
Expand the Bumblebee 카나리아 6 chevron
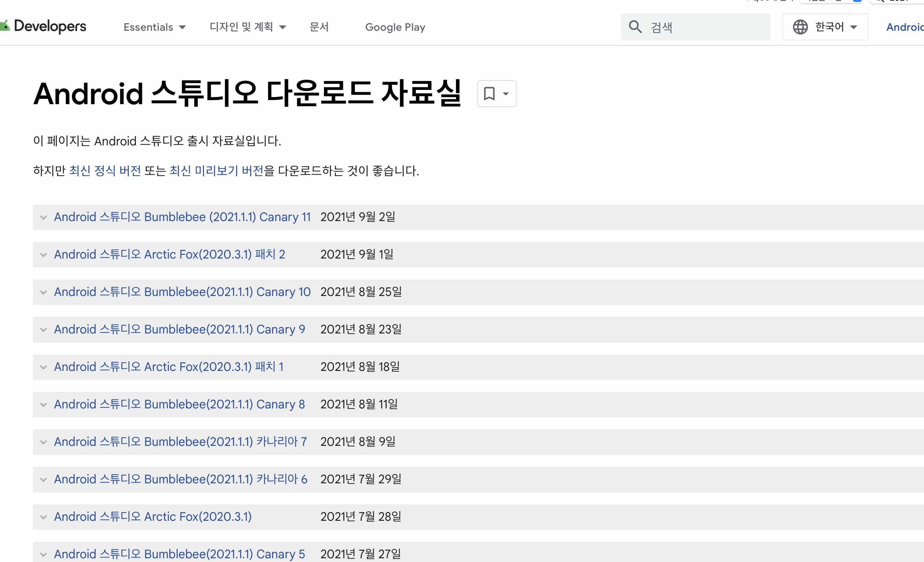click(x=43, y=480)
